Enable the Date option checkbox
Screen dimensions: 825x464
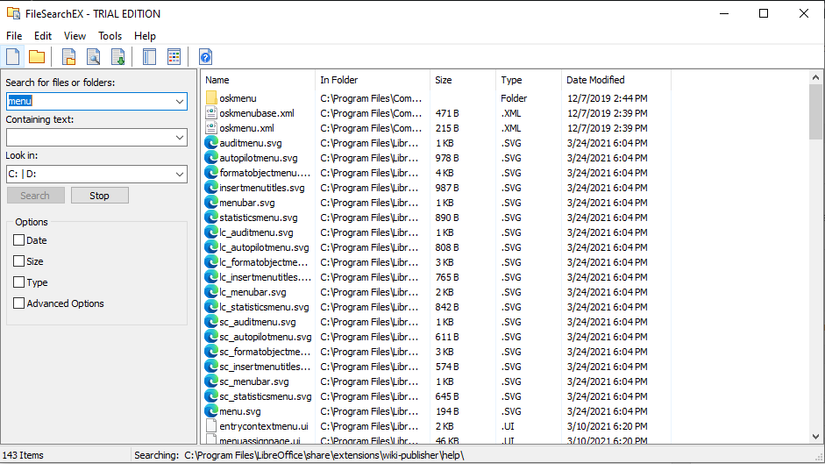(19, 240)
